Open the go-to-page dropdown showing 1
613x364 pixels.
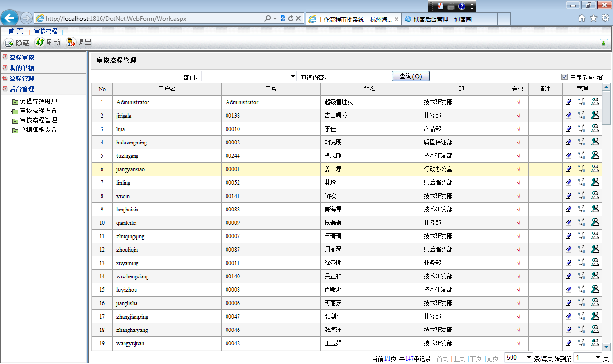588,357
